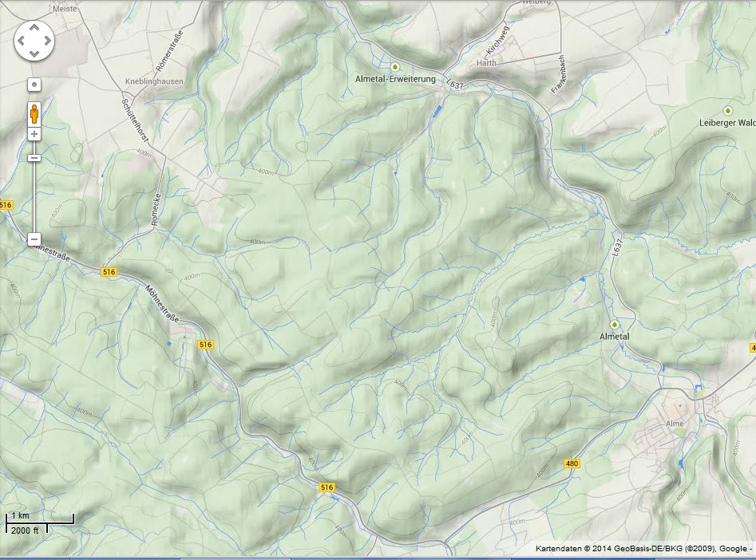Click the 516 shield near the bottom
The image size is (756, 560).
click(x=326, y=487)
